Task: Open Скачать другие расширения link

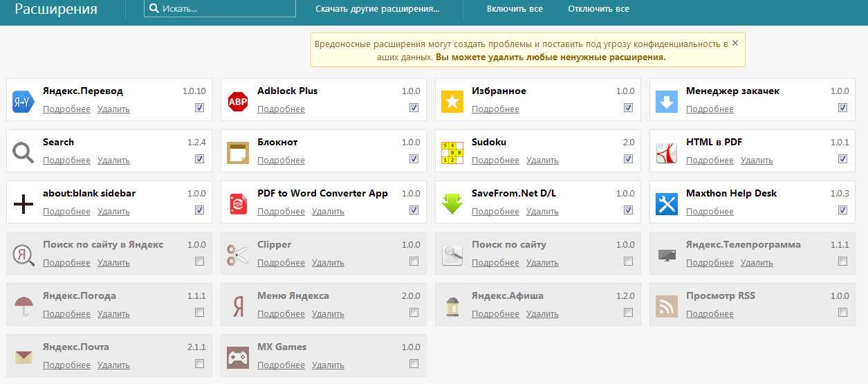Action: [x=378, y=9]
